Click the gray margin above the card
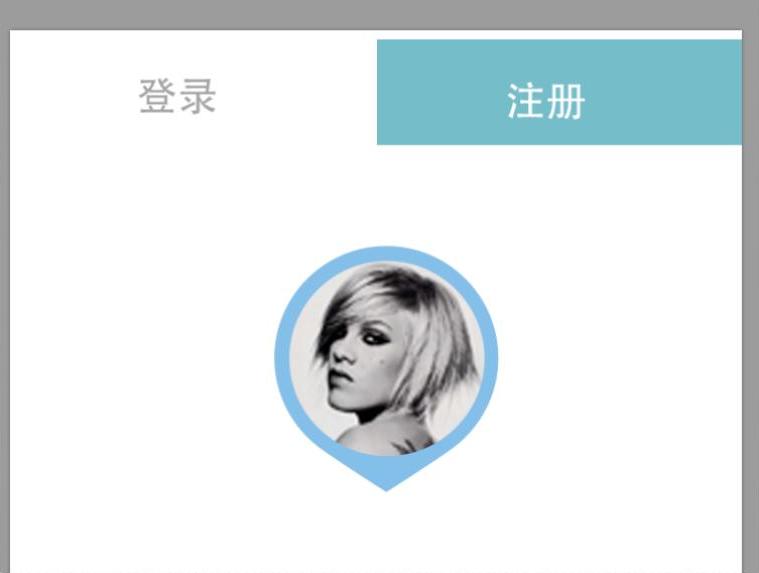 (380, 15)
